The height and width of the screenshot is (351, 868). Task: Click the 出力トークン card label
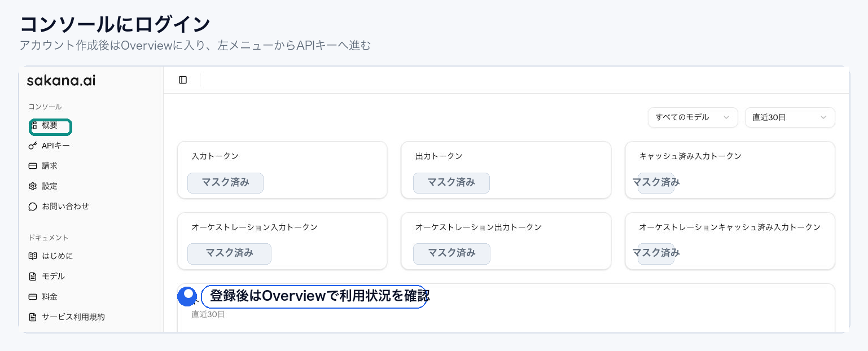point(439,156)
